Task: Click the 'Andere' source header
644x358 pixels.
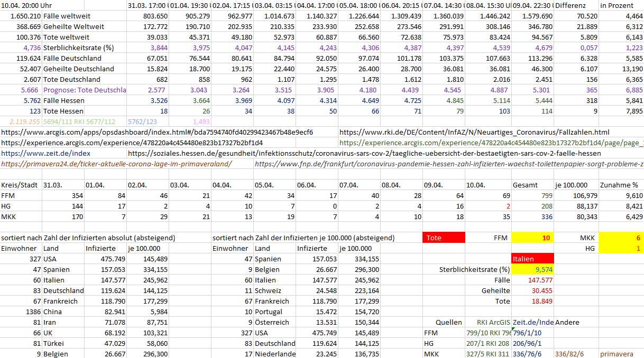Action: click(x=567, y=322)
